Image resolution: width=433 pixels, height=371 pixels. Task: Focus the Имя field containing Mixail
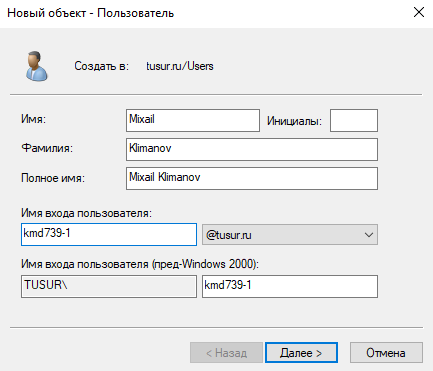pos(193,120)
